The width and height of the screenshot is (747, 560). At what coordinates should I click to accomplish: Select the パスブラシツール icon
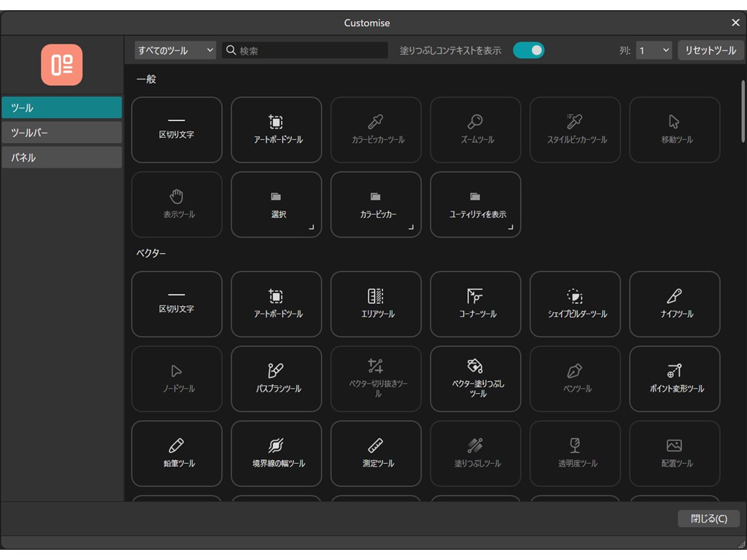coord(276,370)
